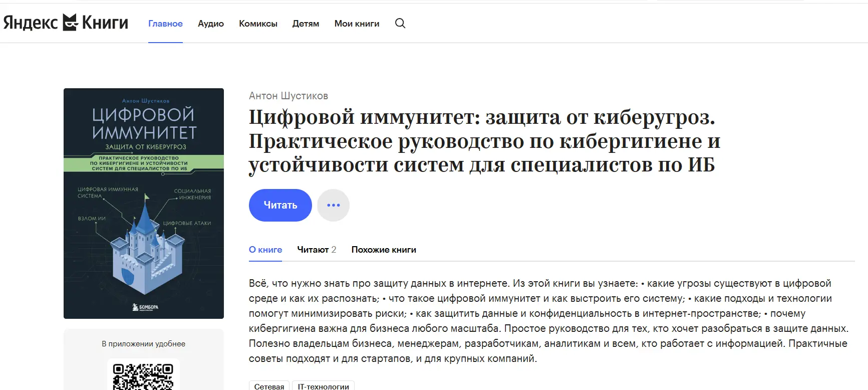Click the book cover Цифровой иммунитет
The height and width of the screenshot is (390, 868).
pyautogui.click(x=144, y=204)
